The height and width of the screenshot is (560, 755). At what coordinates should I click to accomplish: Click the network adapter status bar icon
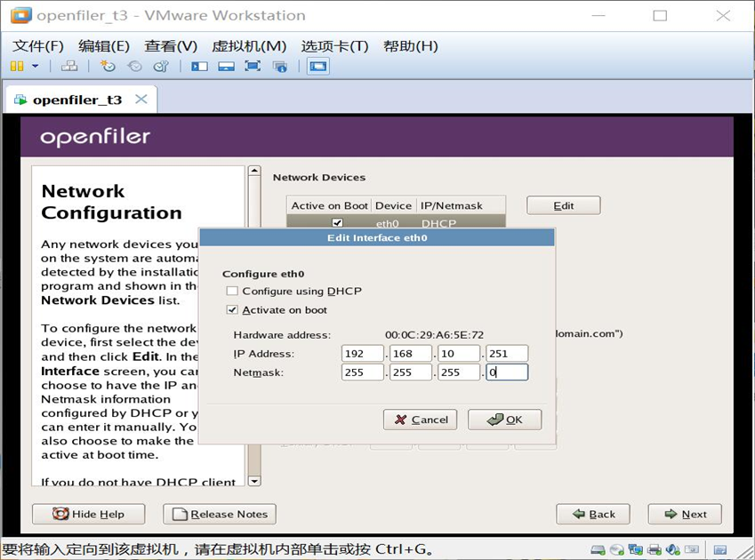click(636, 549)
